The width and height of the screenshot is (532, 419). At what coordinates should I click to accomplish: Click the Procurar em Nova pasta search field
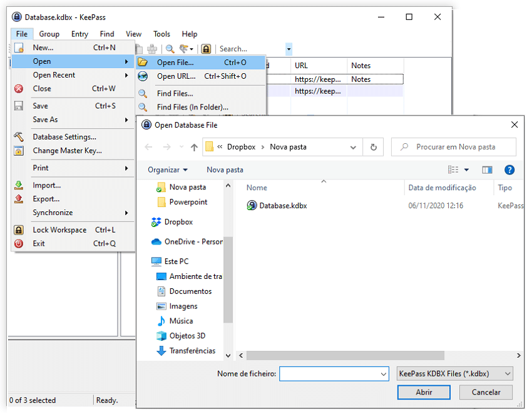pyautogui.click(x=454, y=147)
